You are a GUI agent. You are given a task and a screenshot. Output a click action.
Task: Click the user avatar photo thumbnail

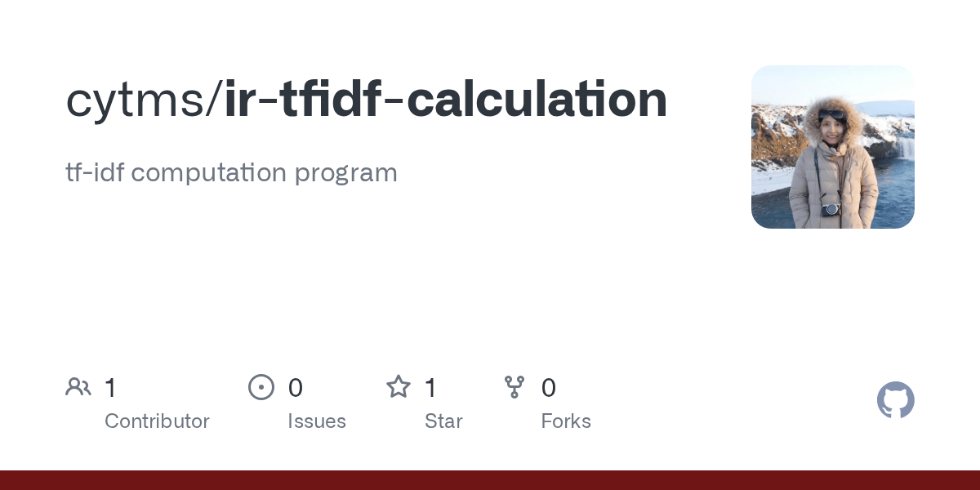(x=833, y=147)
